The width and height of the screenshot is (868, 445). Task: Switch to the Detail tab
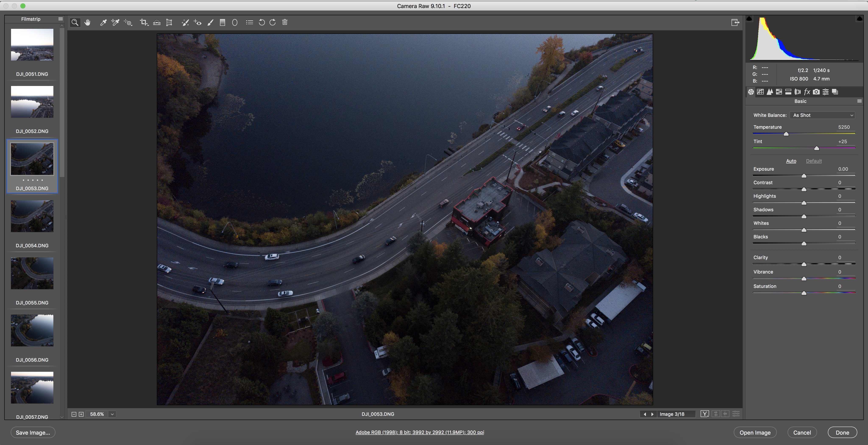pyautogui.click(x=770, y=91)
